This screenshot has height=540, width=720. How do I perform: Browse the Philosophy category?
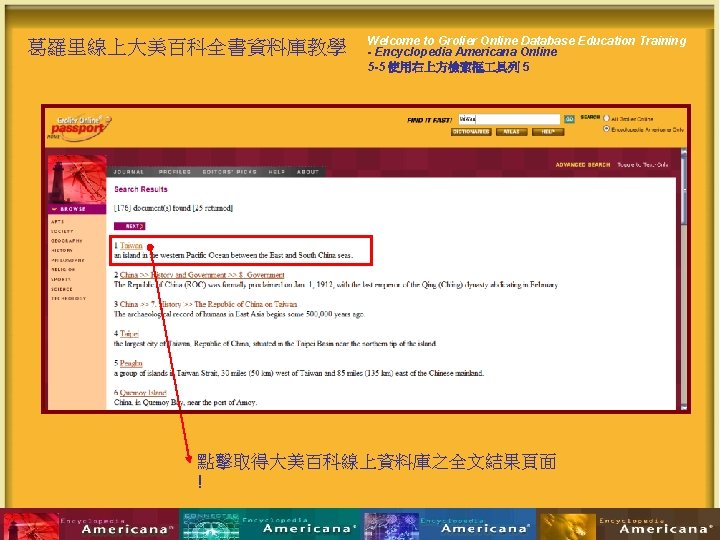click(x=68, y=260)
